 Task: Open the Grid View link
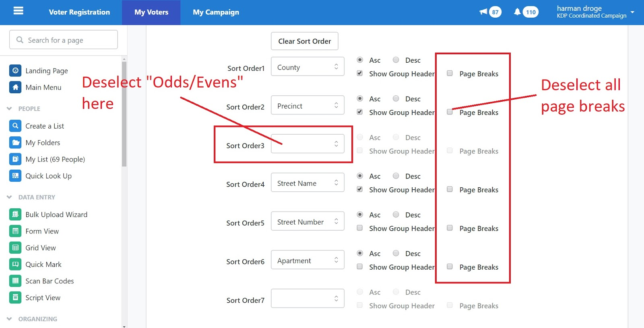click(x=41, y=248)
